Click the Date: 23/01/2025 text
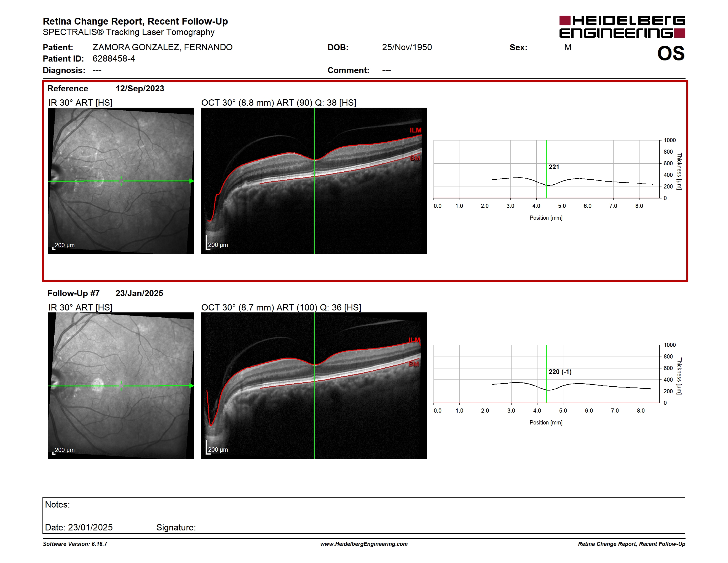This screenshot has width=728, height=563. click(79, 527)
